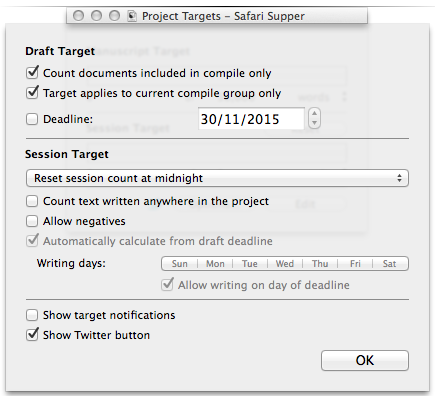Screen dimensions: 435x396
Task: Check Count text written anywhere in project
Action: tap(32, 201)
